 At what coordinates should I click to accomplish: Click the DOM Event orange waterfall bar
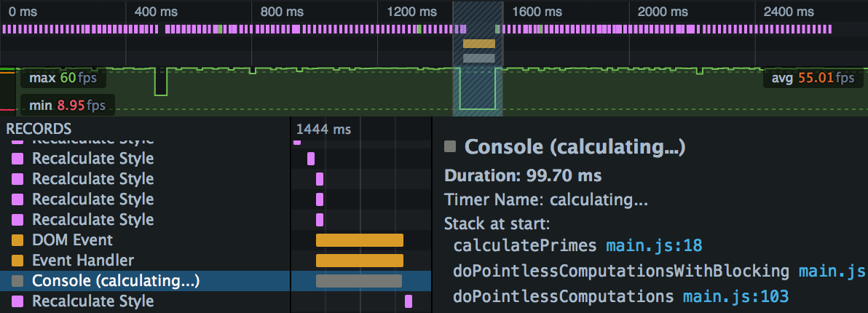point(359,240)
